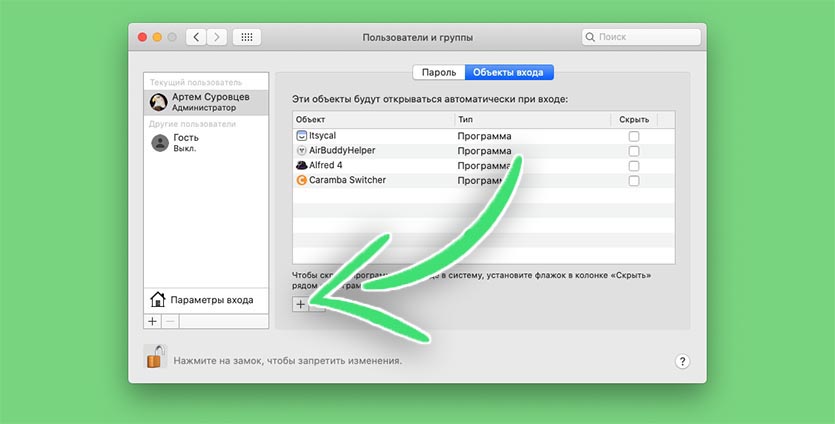Sort by Тип column header
835x424 pixels.
[533, 120]
